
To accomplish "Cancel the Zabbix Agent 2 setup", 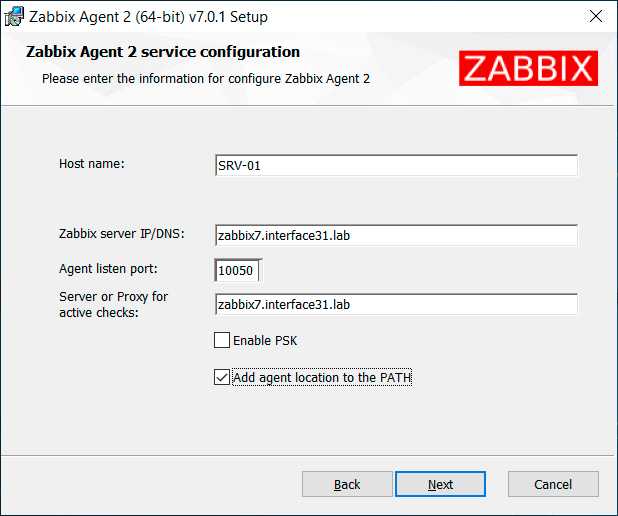I will tap(553, 484).
